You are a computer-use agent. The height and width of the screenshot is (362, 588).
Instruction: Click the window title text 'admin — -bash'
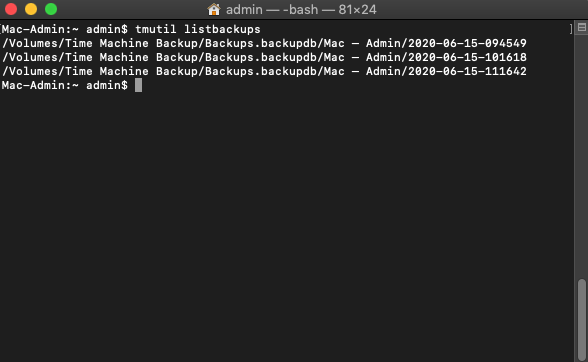[x=272, y=9]
